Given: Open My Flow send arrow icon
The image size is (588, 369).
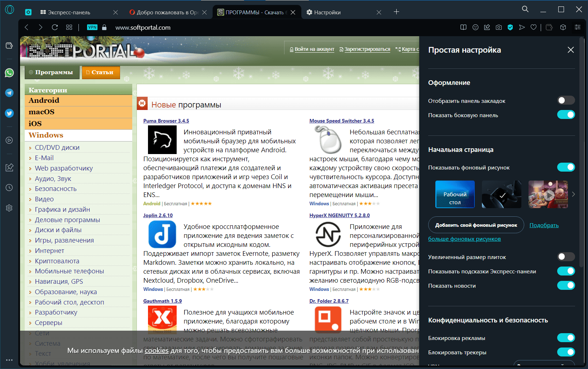Looking at the screenshot, I should click(522, 27).
